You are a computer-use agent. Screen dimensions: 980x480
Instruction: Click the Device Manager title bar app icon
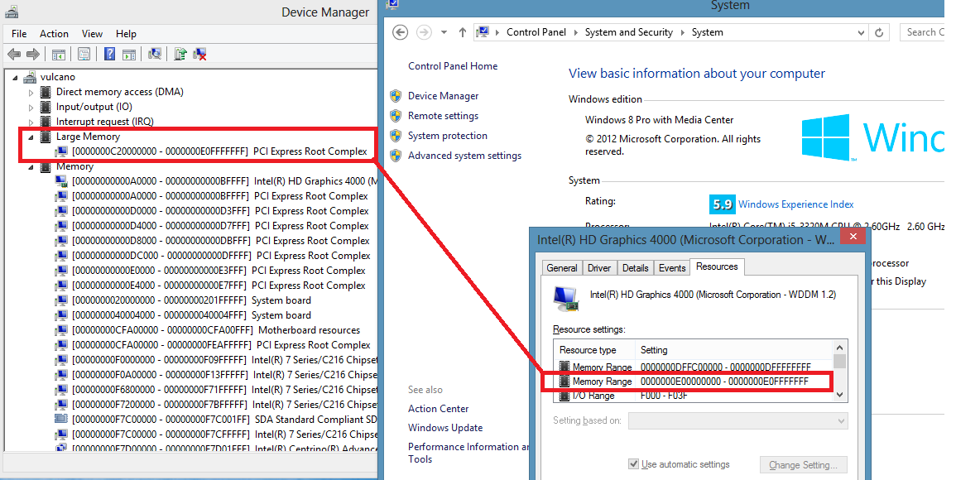coord(12,12)
